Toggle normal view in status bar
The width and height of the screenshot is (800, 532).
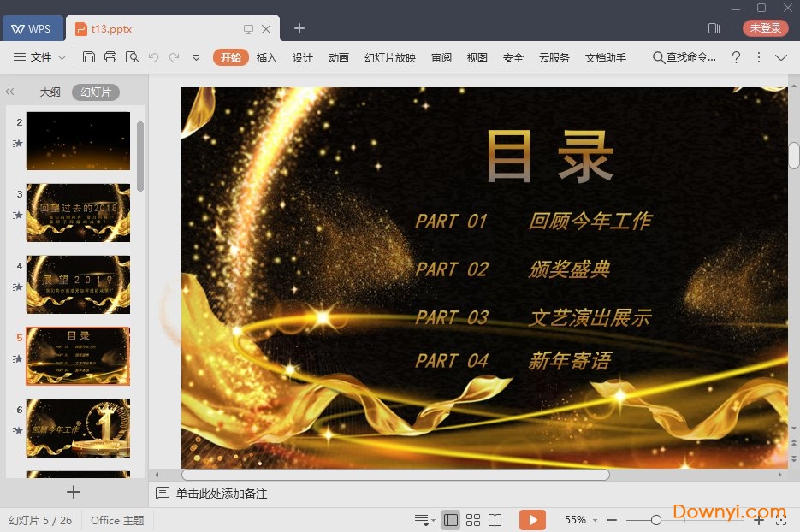[x=450, y=520]
